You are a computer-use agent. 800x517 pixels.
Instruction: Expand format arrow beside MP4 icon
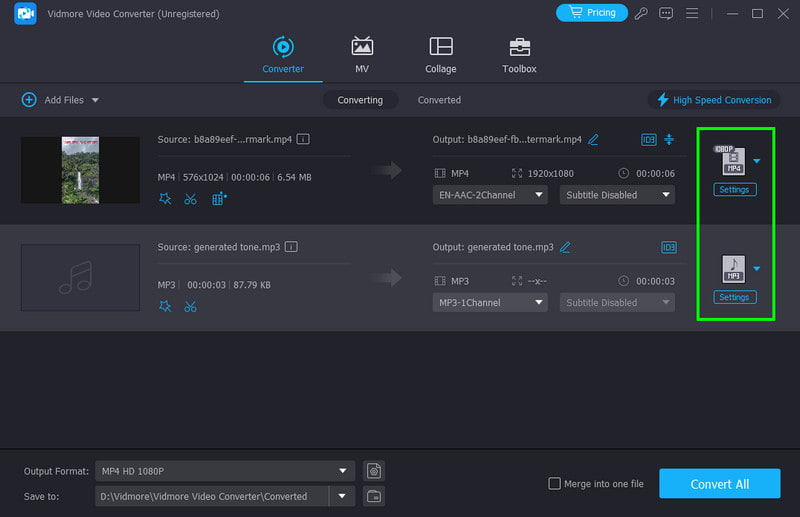(757, 161)
